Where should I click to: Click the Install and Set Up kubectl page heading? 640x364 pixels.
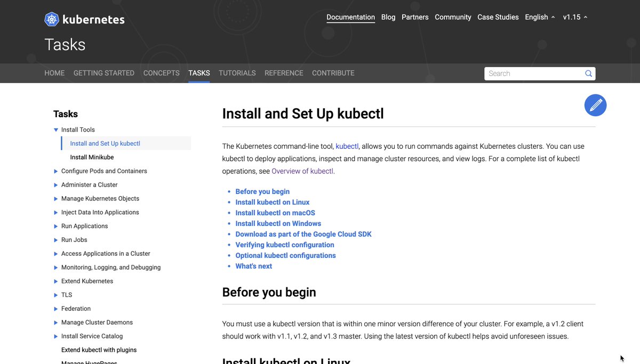pyautogui.click(x=303, y=114)
